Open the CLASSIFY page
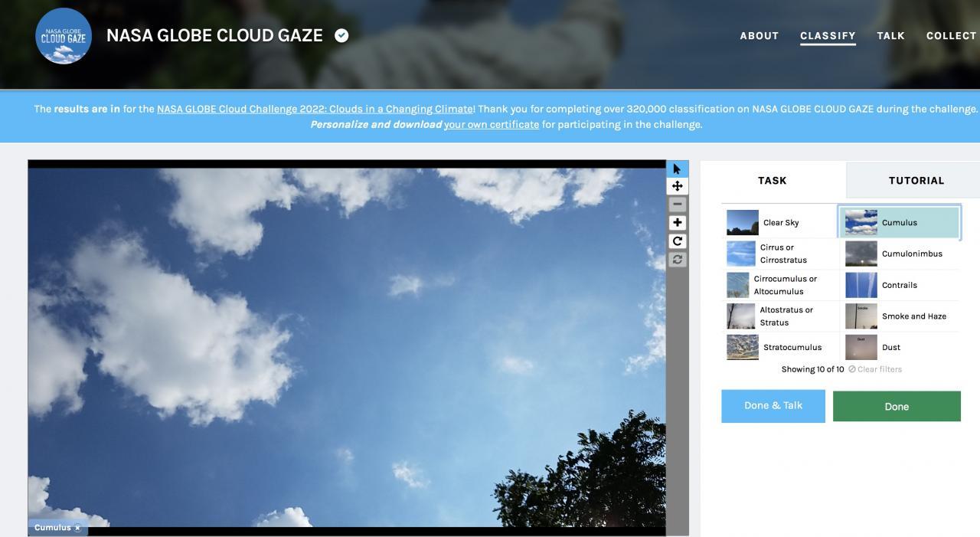Screen dimensions: 980x537 828,36
